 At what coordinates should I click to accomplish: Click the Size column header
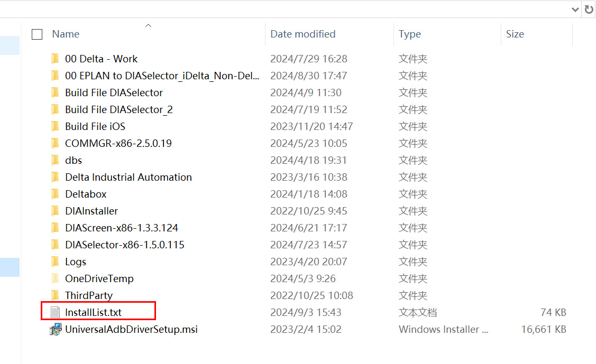tap(515, 34)
